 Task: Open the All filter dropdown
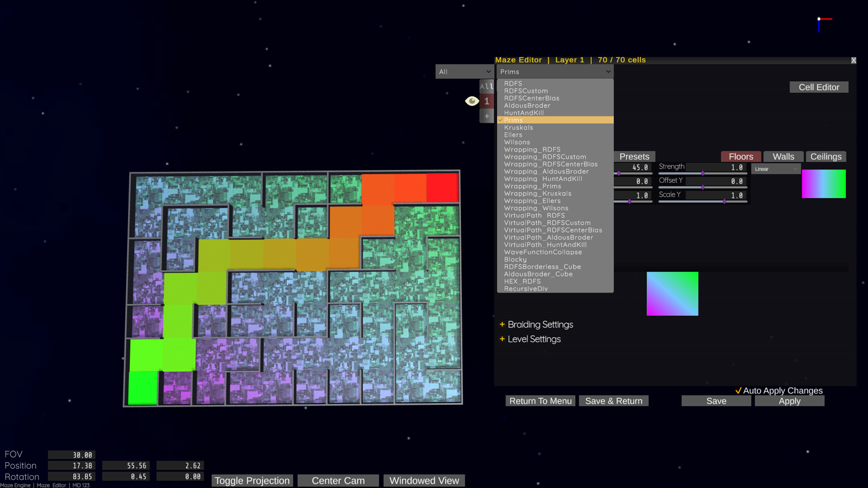[464, 71]
